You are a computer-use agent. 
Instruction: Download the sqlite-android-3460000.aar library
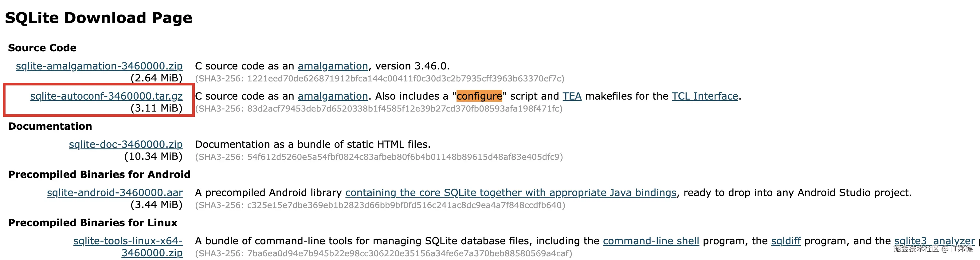tap(115, 193)
